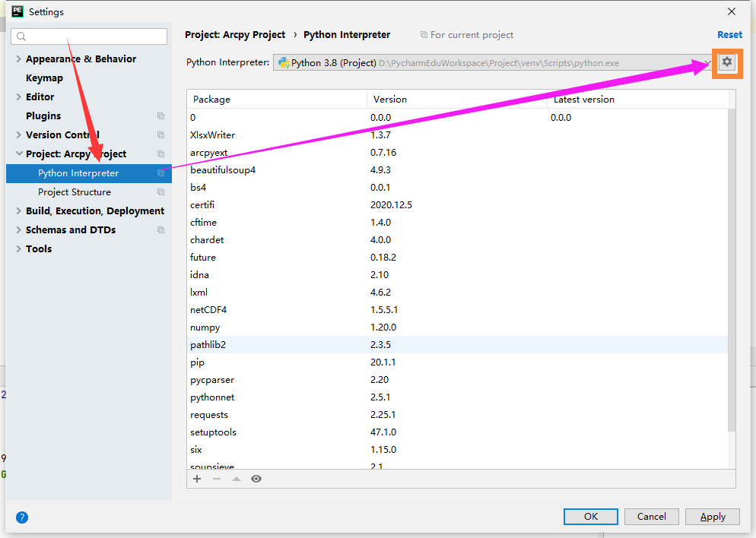Screen dimensions: 756x538
Task: Select the beautifulsoup4 package row
Action: (x=457, y=170)
